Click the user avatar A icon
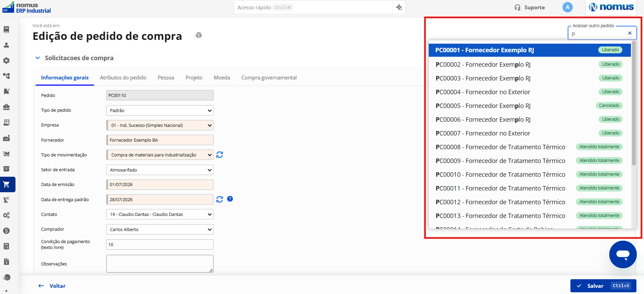The image size is (644, 294). [x=567, y=7]
